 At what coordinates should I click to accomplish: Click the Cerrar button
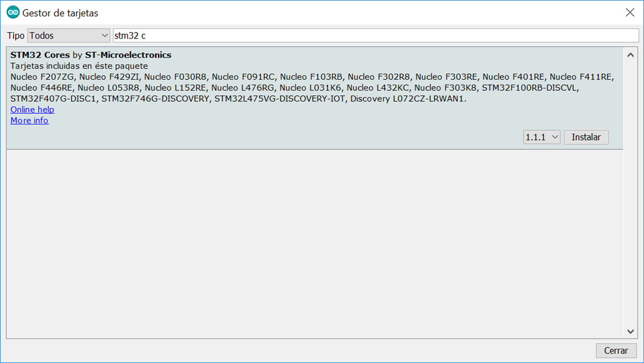[x=616, y=350]
